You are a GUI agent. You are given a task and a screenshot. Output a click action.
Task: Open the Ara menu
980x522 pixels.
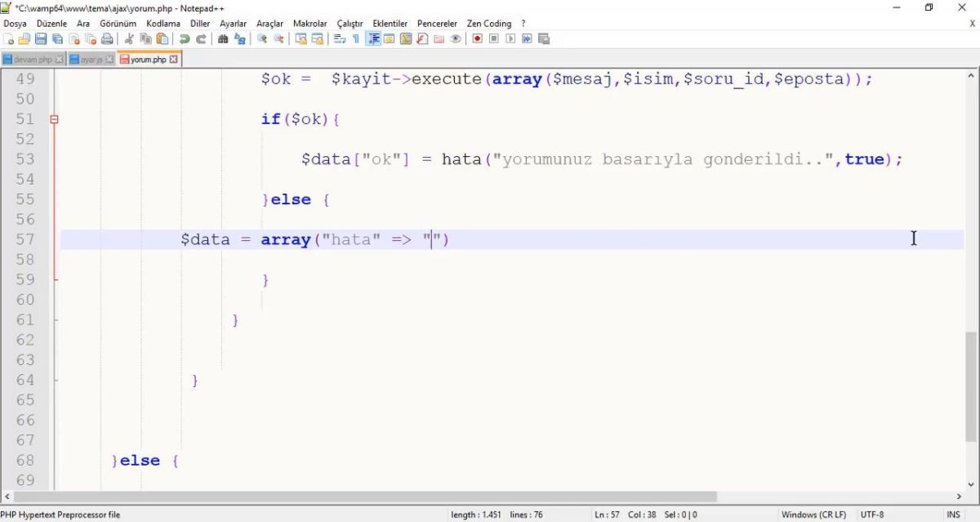pos(83,24)
